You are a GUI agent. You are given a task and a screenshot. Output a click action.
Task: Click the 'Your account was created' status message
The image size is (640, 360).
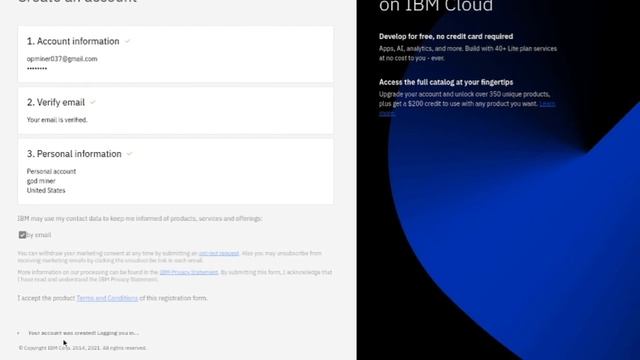tap(84, 333)
